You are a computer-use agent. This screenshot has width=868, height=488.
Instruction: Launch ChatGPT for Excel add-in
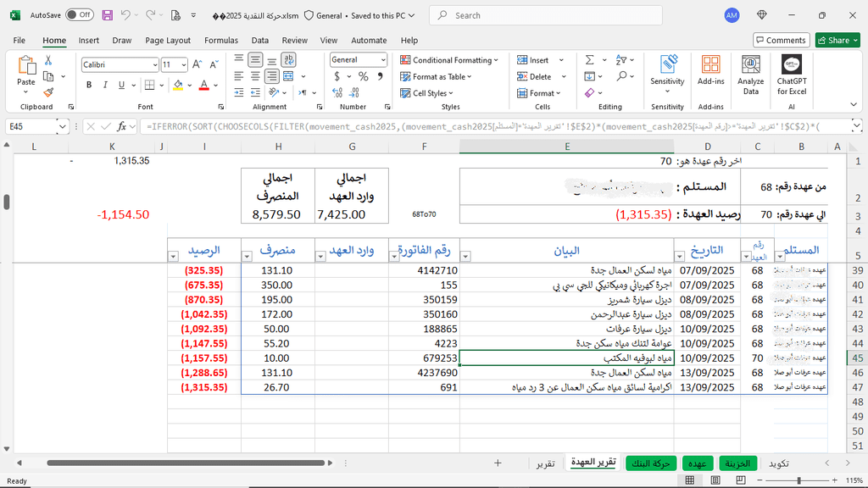click(x=792, y=75)
